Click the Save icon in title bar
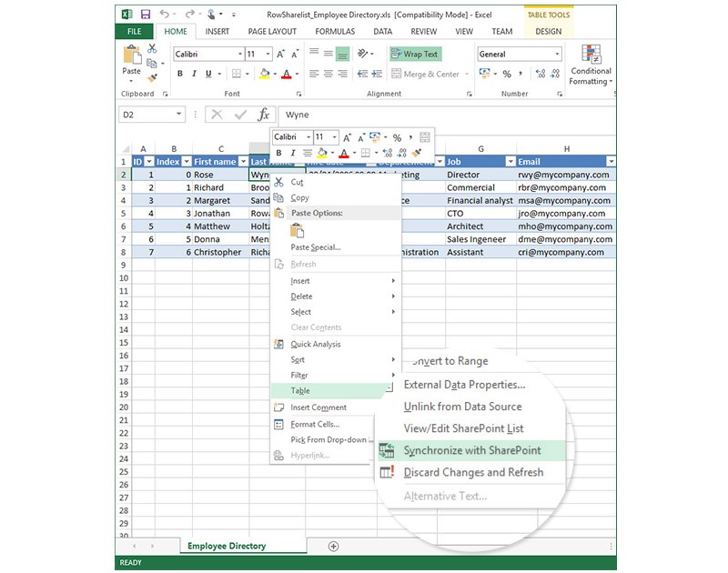 click(x=146, y=15)
